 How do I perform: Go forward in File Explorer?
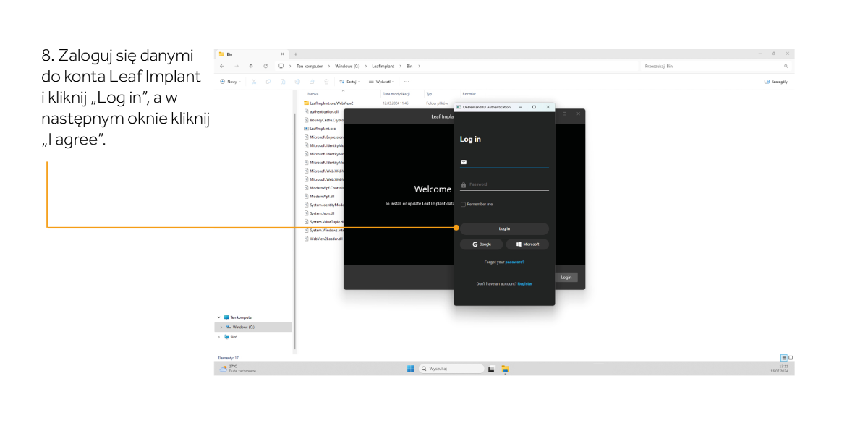coord(236,66)
